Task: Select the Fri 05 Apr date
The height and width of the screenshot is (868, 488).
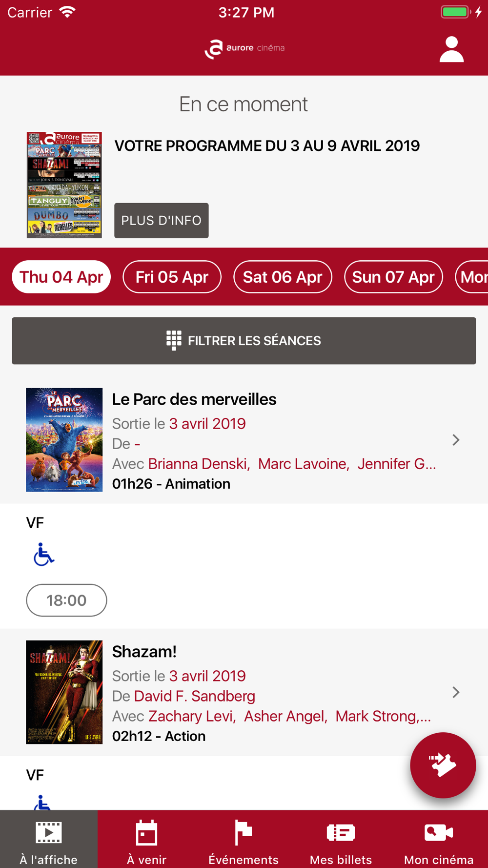Action: (x=172, y=277)
